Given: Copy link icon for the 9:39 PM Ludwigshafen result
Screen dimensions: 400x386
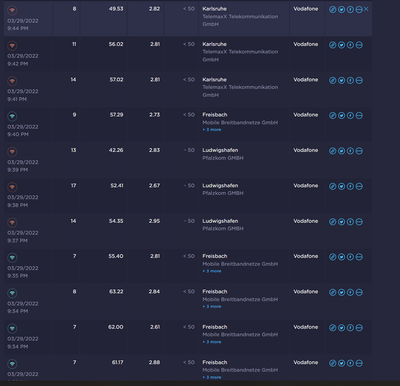Looking at the screenshot, I should pyautogui.click(x=333, y=151).
